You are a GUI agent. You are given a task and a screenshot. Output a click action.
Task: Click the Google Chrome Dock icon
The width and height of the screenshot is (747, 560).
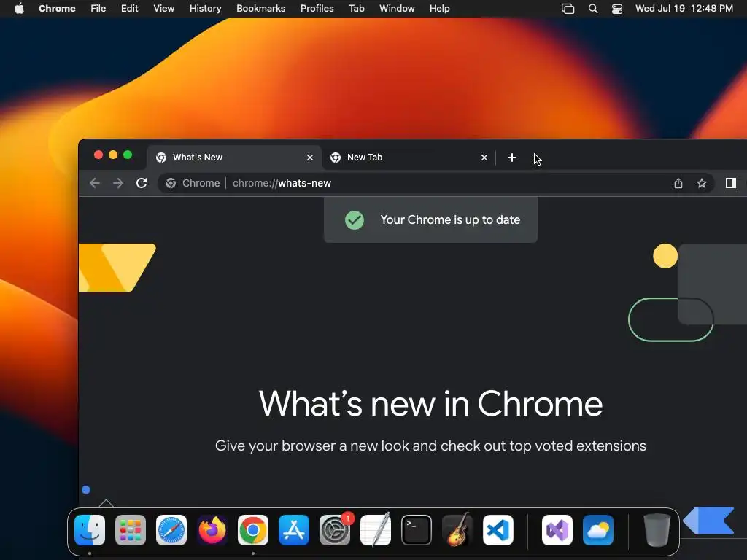(x=253, y=530)
